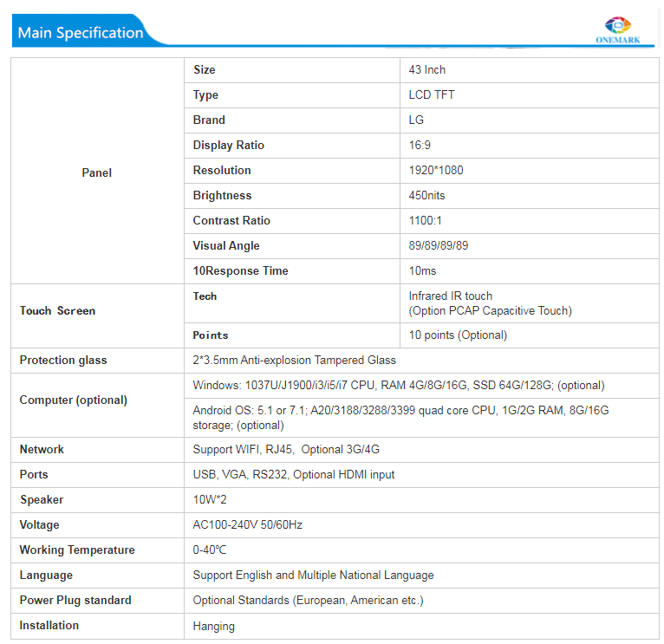
Task: Click the Resolution label
Action: pos(222,170)
